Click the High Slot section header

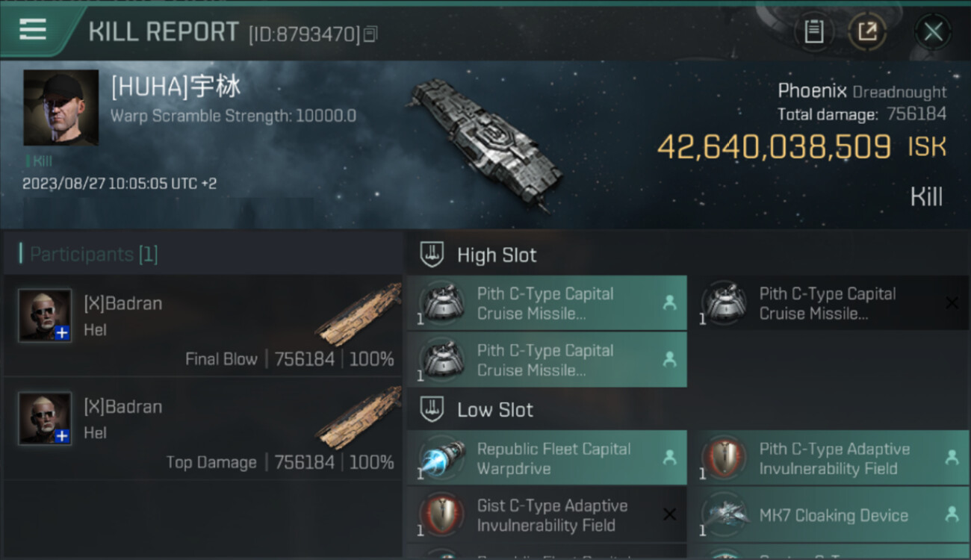point(497,255)
